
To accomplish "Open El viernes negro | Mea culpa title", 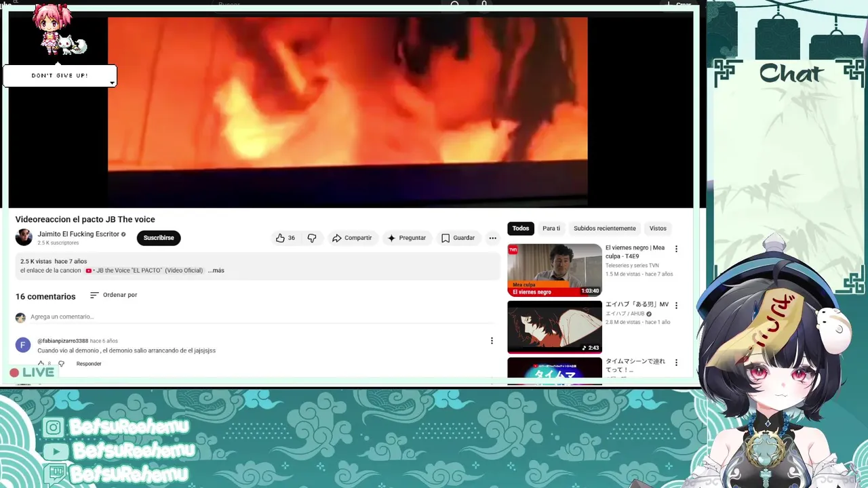I will pos(635,252).
